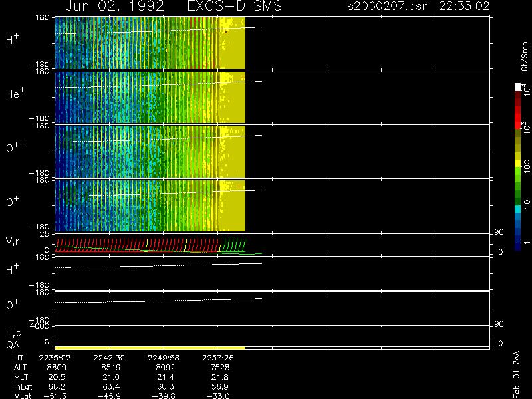Select the O++ panel label
The image size is (532, 399).
(16, 146)
